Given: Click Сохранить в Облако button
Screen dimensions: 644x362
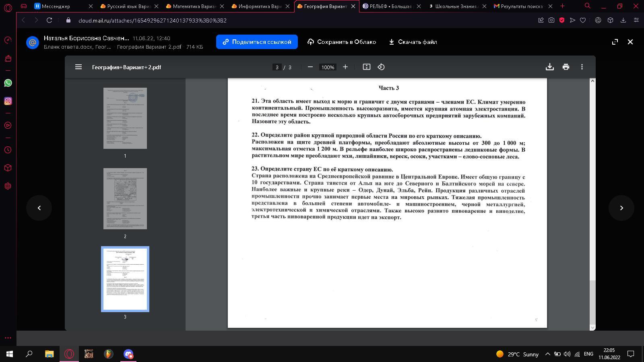Looking at the screenshot, I should [342, 42].
